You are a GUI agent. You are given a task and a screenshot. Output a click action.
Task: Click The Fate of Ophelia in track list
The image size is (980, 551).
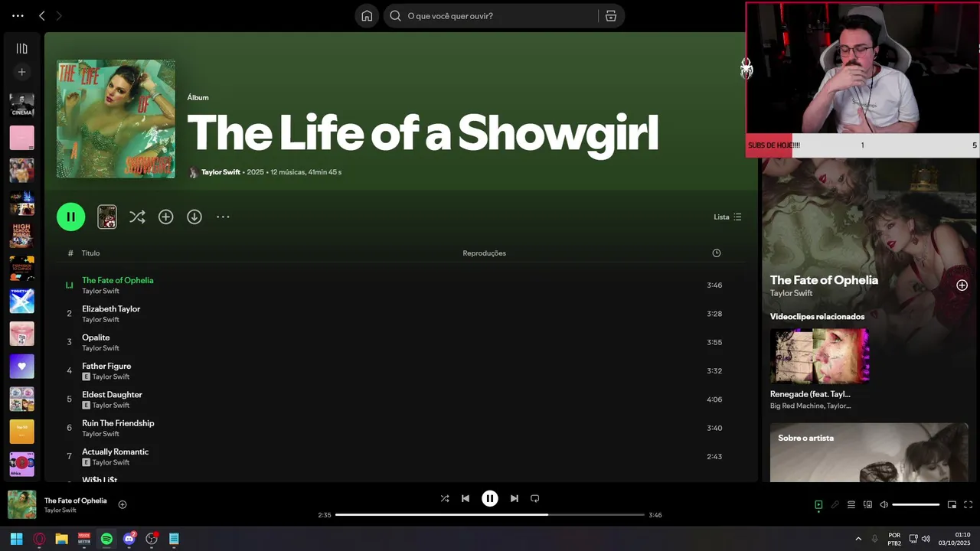(118, 280)
